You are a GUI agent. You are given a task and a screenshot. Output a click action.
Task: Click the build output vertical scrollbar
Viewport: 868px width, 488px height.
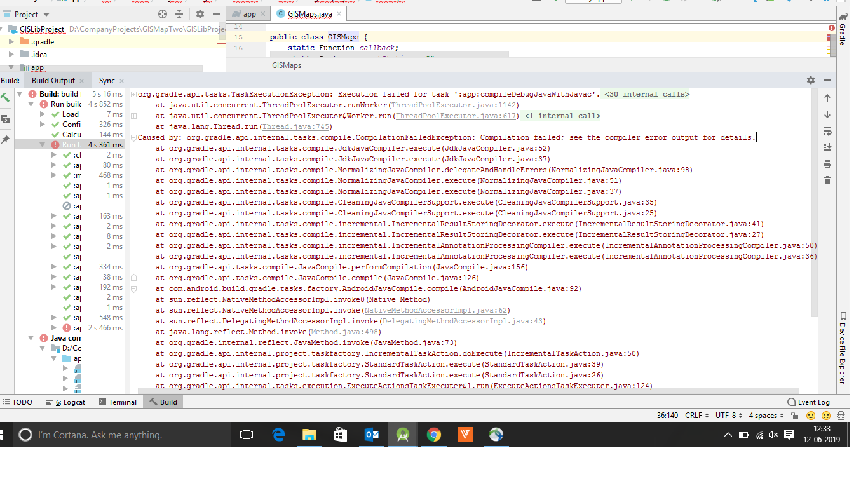coord(815,203)
